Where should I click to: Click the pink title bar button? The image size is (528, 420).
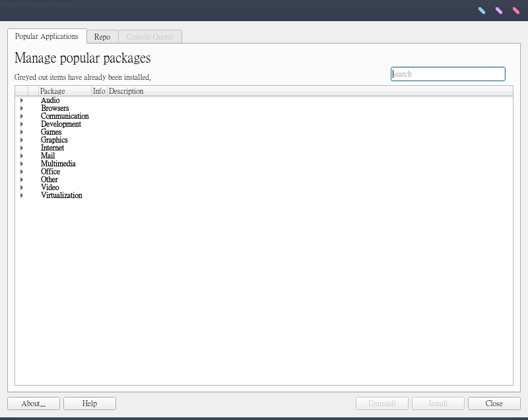[516, 11]
